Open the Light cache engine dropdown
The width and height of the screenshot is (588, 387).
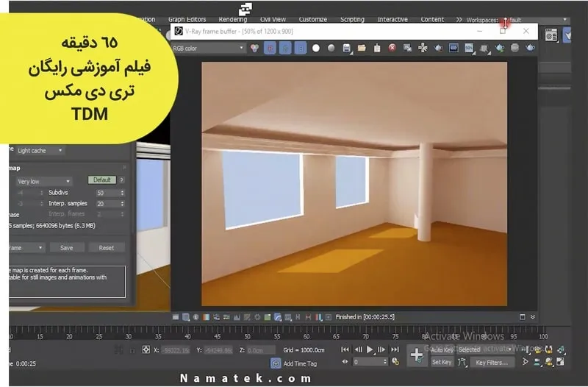pos(40,151)
